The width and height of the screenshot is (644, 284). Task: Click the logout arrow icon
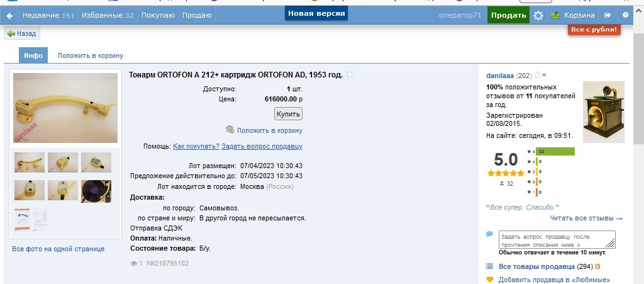pyautogui.click(x=608, y=15)
